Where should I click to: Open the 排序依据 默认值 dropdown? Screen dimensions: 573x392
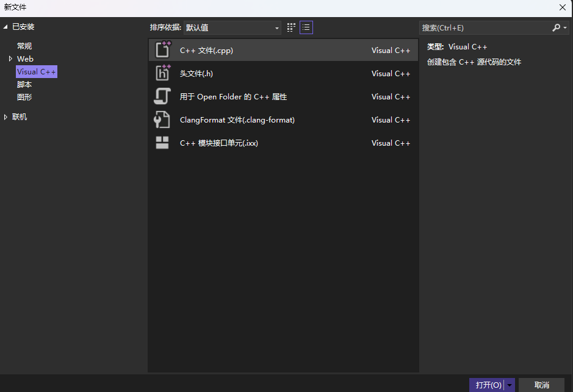coord(232,28)
